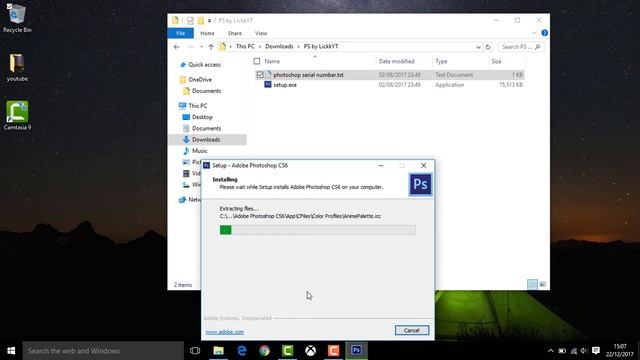Open the www.adobe.com link
Viewport: 640px width, 360px height.
225,332
